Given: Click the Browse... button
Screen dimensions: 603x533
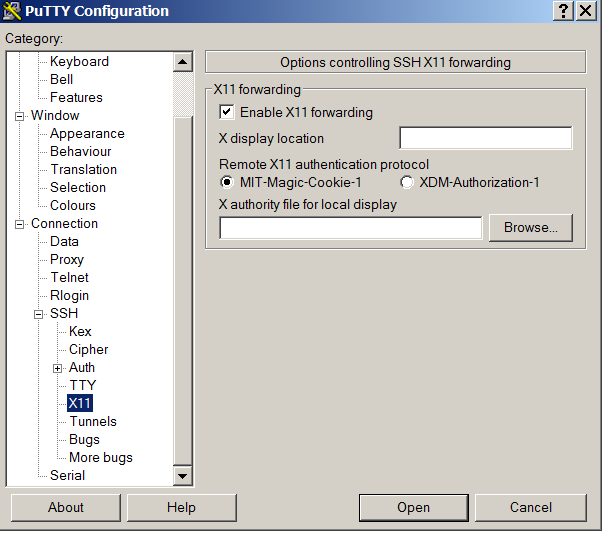Looking at the screenshot, I should 531,228.
